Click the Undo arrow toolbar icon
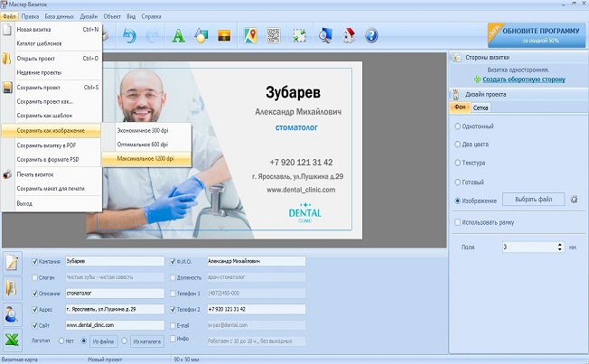Screen dimensions: 589x364 pos(129,36)
